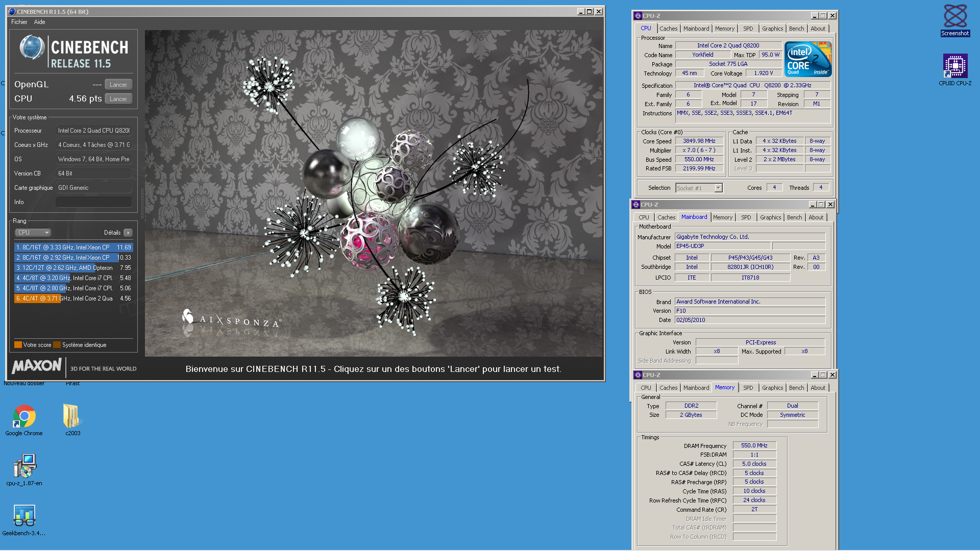
Task: Select ranking row 8C/16T 2.92 GHz Xeon
Action: coord(73,258)
